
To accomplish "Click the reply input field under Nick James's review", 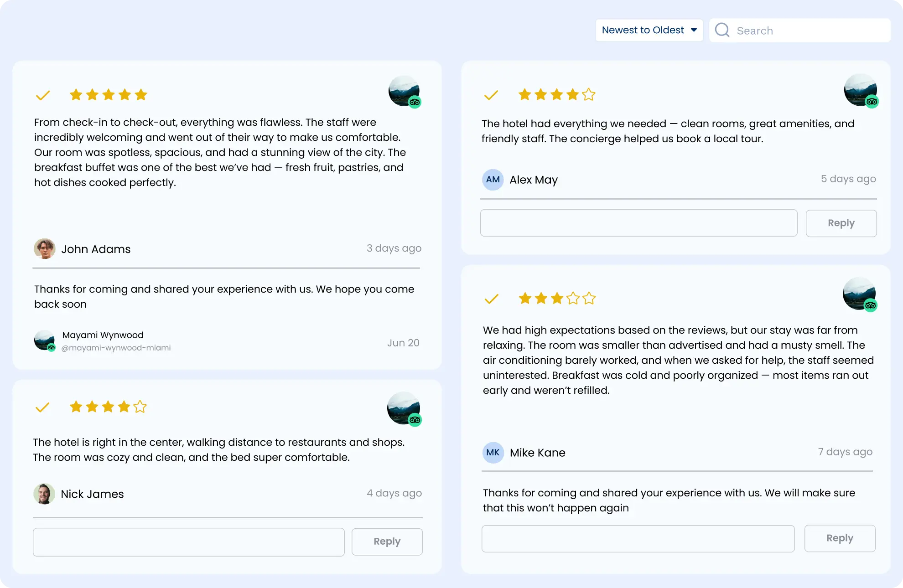I will tap(189, 542).
